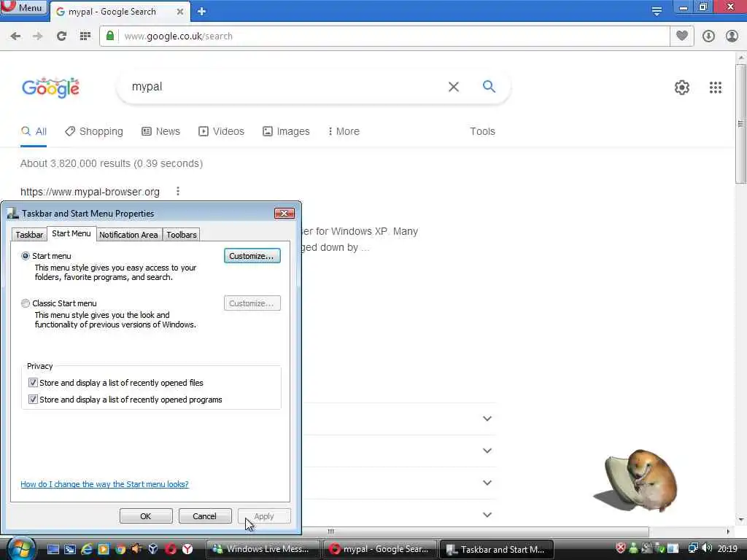Viewport: 747px width, 560px height.
Task: Switch to Shopping results
Action: 94,131
